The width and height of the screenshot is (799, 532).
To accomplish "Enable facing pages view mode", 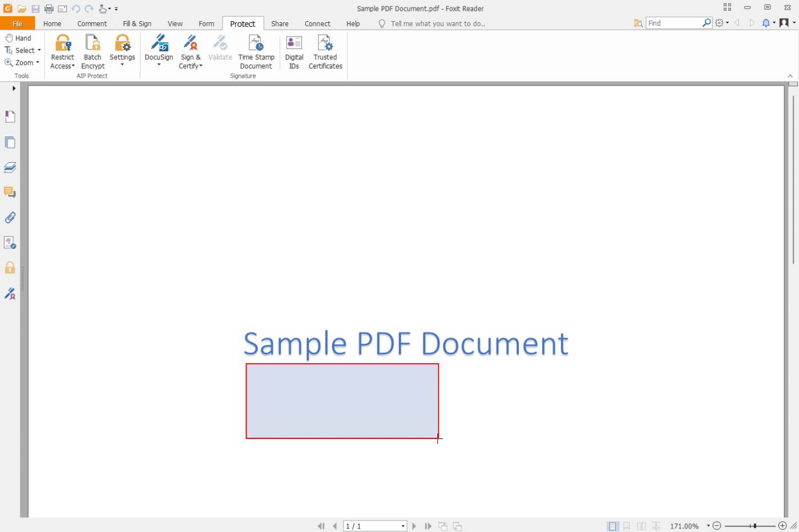I will pos(641,526).
